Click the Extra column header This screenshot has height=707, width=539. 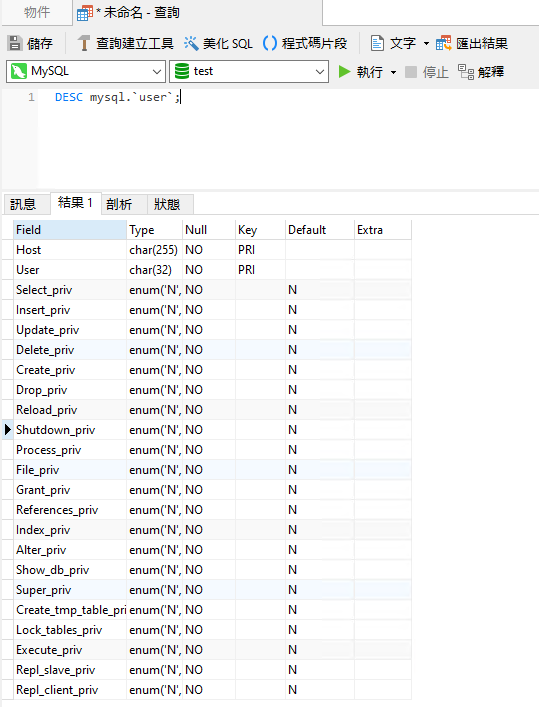click(383, 230)
